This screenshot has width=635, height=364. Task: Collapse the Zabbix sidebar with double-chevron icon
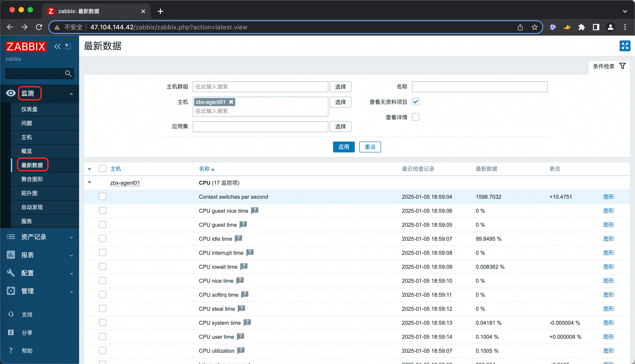pos(57,47)
